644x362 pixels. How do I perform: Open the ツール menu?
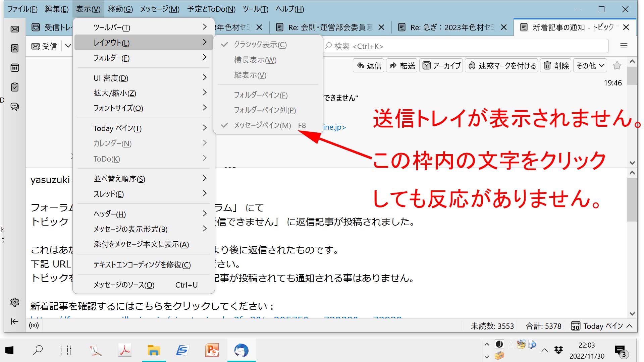[x=255, y=9]
